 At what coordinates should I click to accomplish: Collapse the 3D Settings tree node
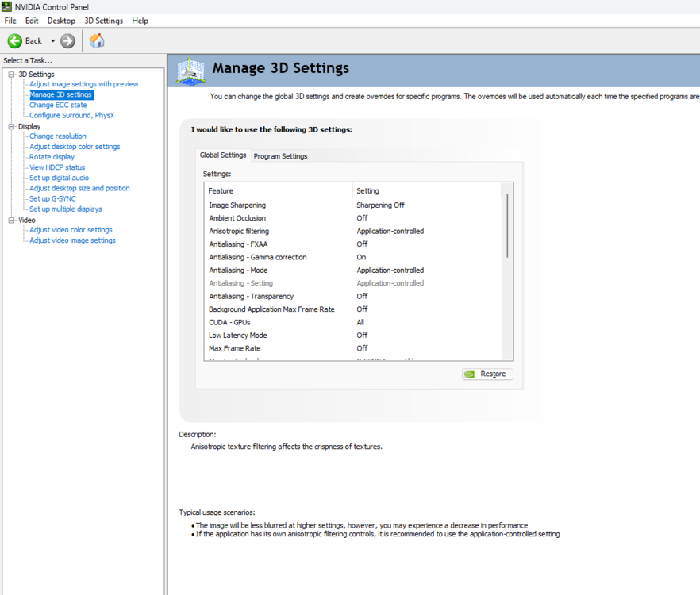click(x=12, y=75)
